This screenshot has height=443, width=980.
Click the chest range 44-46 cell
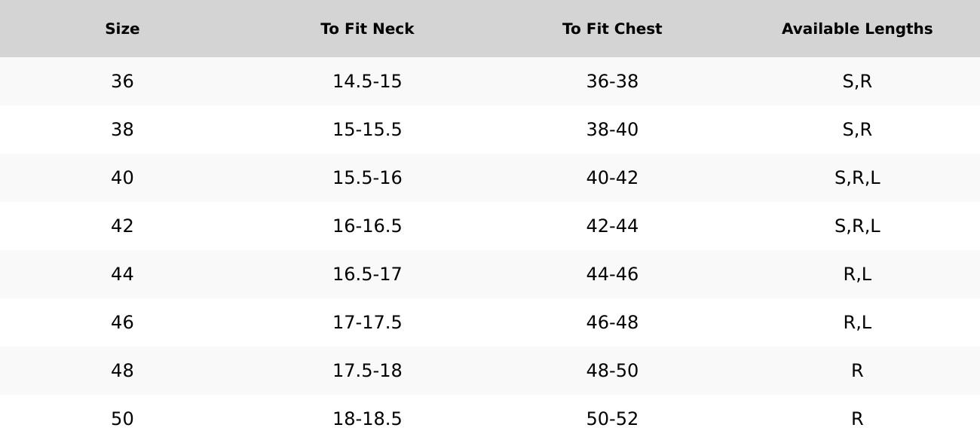pyautogui.click(x=612, y=274)
